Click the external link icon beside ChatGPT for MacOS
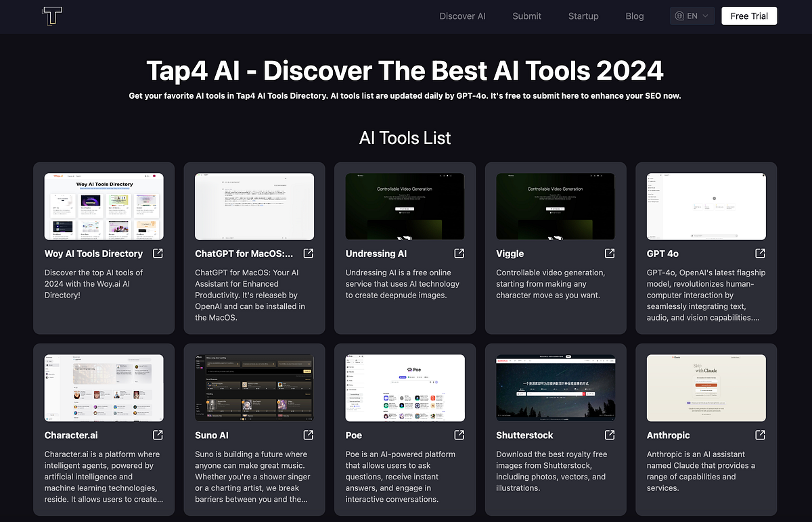Viewport: 812px width, 522px height. pyautogui.click(x=308, y=254)
